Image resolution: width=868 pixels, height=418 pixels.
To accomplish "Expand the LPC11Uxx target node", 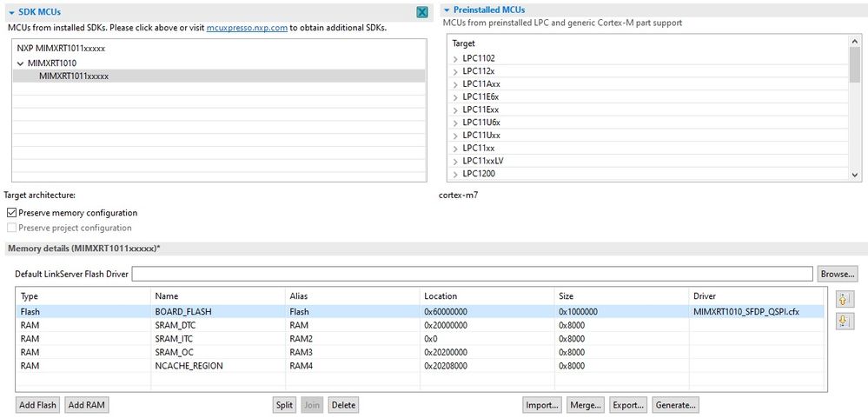I will tap(455, 135).
